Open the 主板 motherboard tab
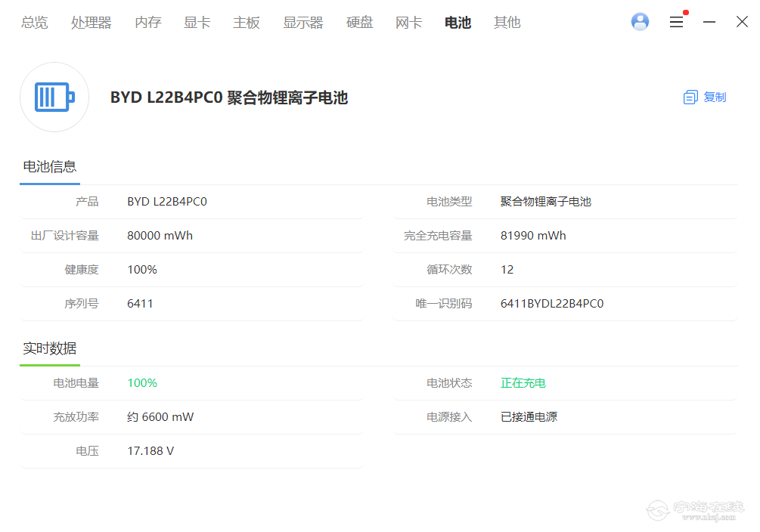 coord(247,22)
